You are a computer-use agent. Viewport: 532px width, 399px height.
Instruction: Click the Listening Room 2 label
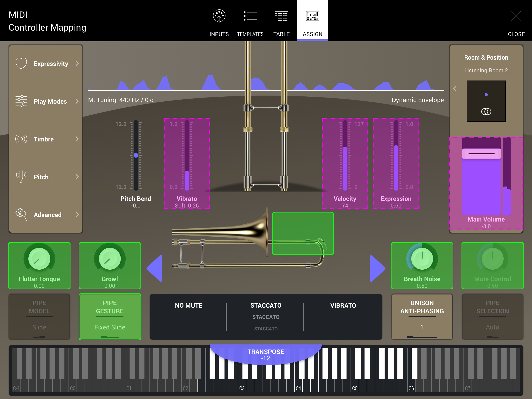(x=486, y=70)
